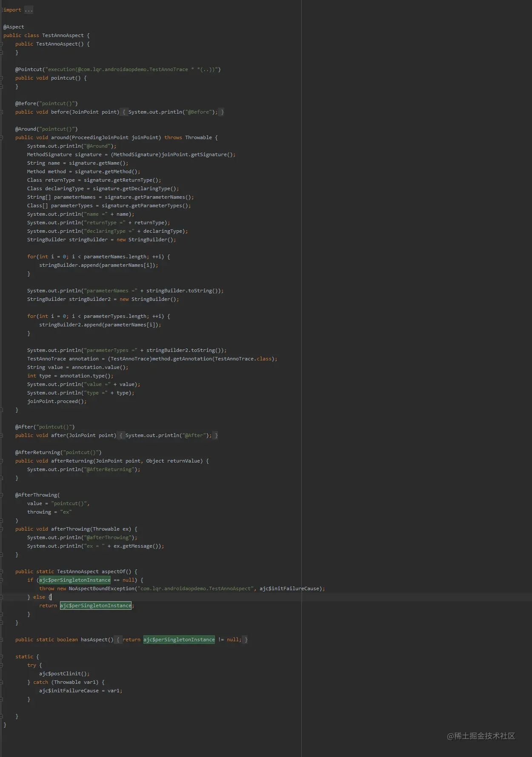Click the '@AfterThrowing(' annotation line
Viewport: 532px width, 757px height.
click(x=37, y=495)
